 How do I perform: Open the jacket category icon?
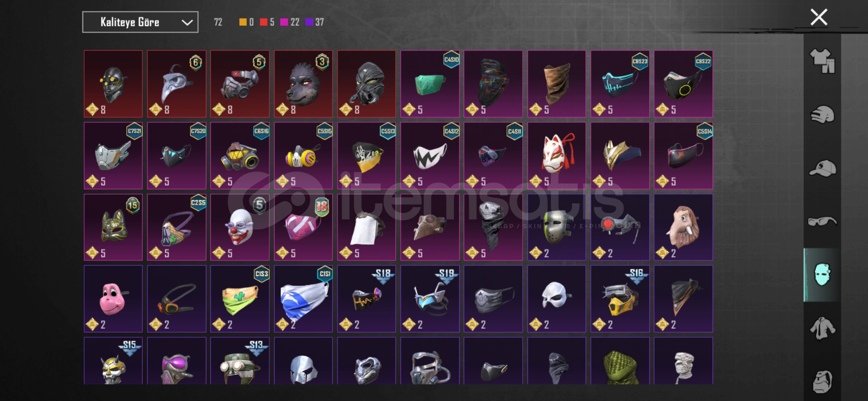[x=822, y=328]
